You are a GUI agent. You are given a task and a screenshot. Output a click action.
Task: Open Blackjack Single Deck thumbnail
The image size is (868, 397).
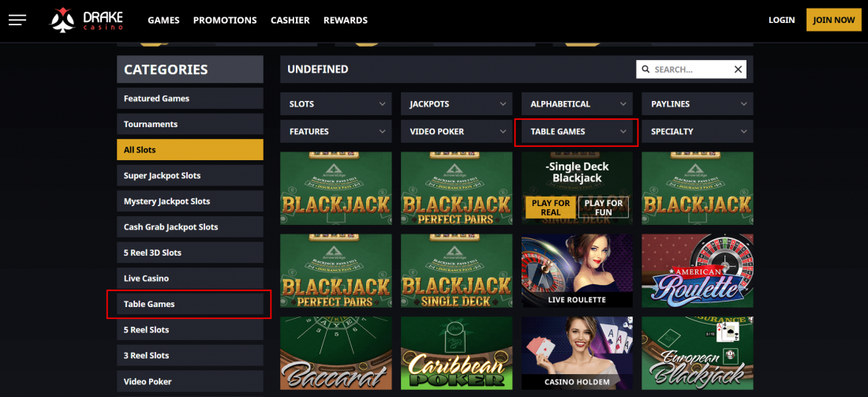(457, 271)
